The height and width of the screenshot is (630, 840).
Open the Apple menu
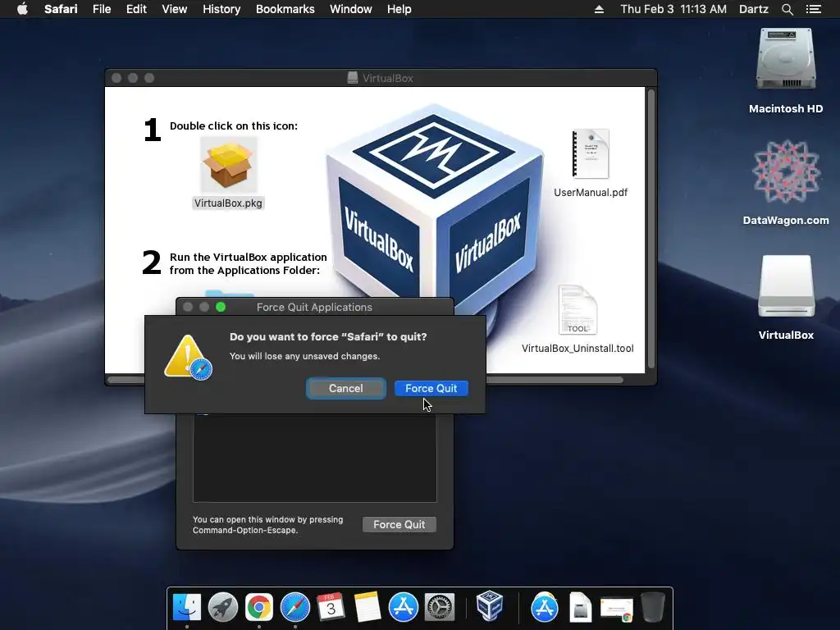22,9
